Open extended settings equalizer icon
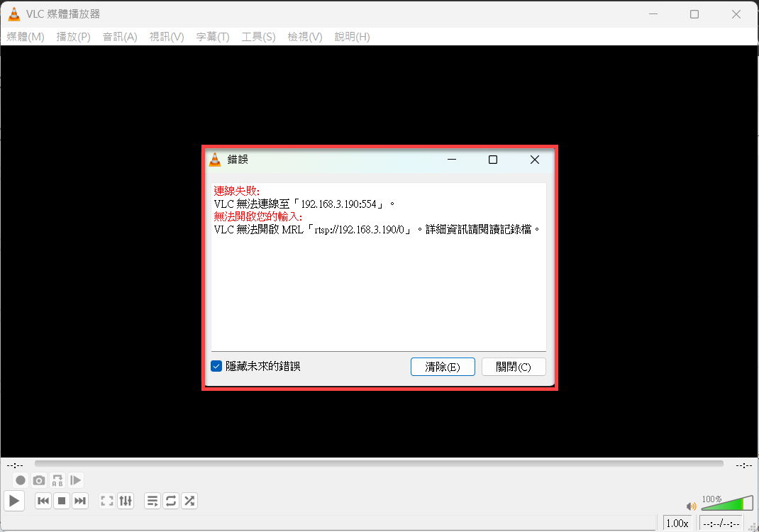The width and height of the screenshot is (759, 532). [126, 501]
